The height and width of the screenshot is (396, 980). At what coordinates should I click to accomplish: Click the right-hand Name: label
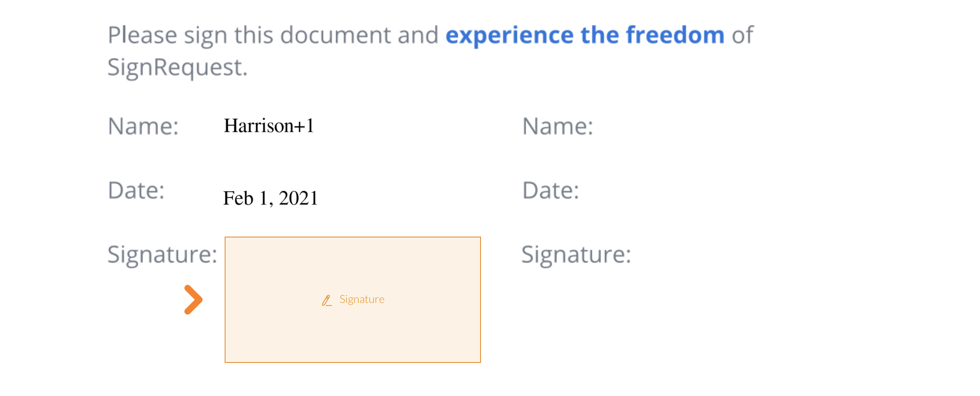click(x=558, y=127)
